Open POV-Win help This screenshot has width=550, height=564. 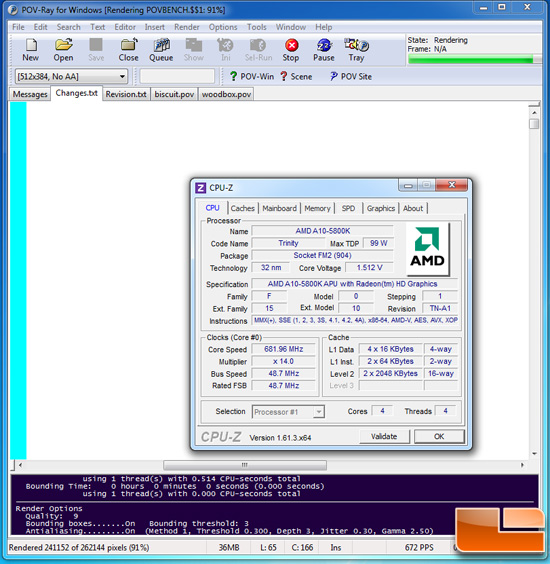[x=252, y=76]
